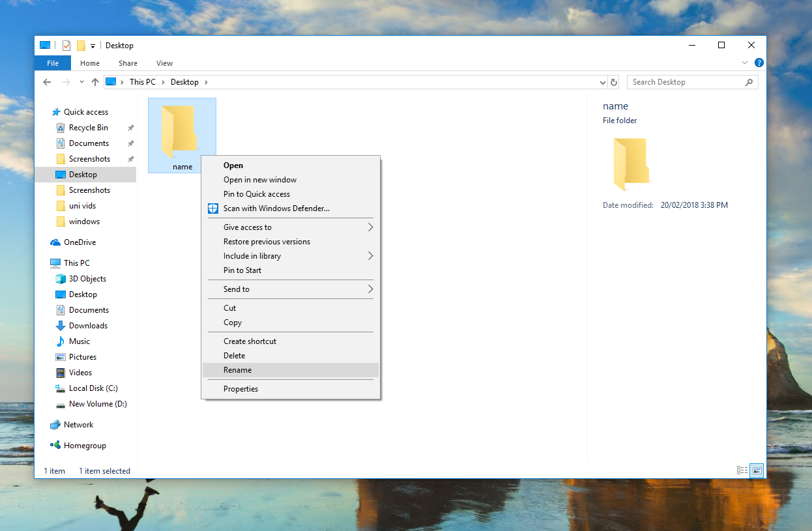The height and width of the screenshot is (531, 812).
Task: Select Quick access in navigation pane
Action: (x=86, y=112)
